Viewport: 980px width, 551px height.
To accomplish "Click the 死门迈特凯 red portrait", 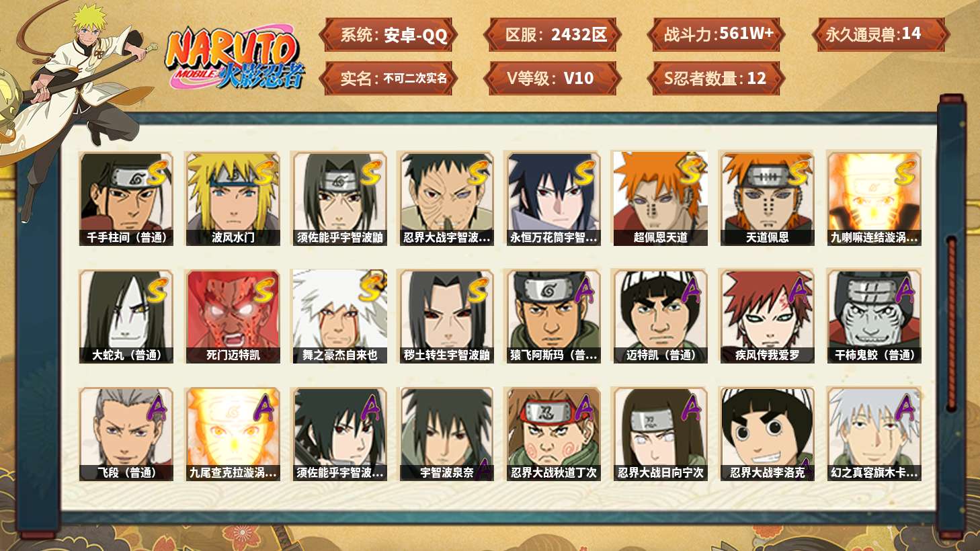I will (x=233, y=316).
